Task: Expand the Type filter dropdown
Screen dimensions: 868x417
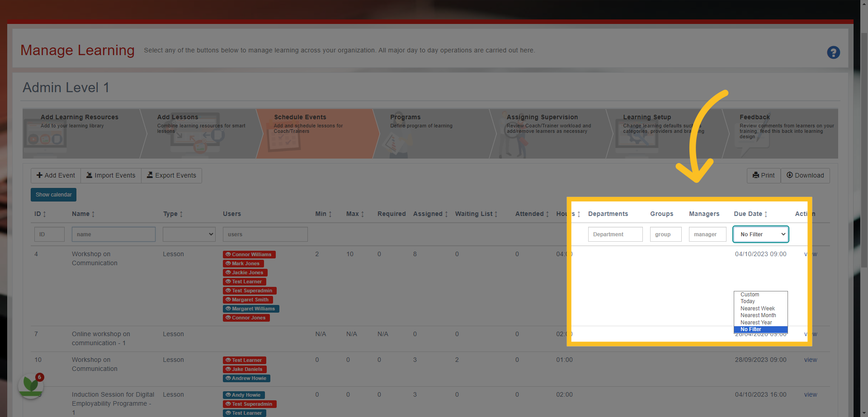Action: (x=189, y=234)
